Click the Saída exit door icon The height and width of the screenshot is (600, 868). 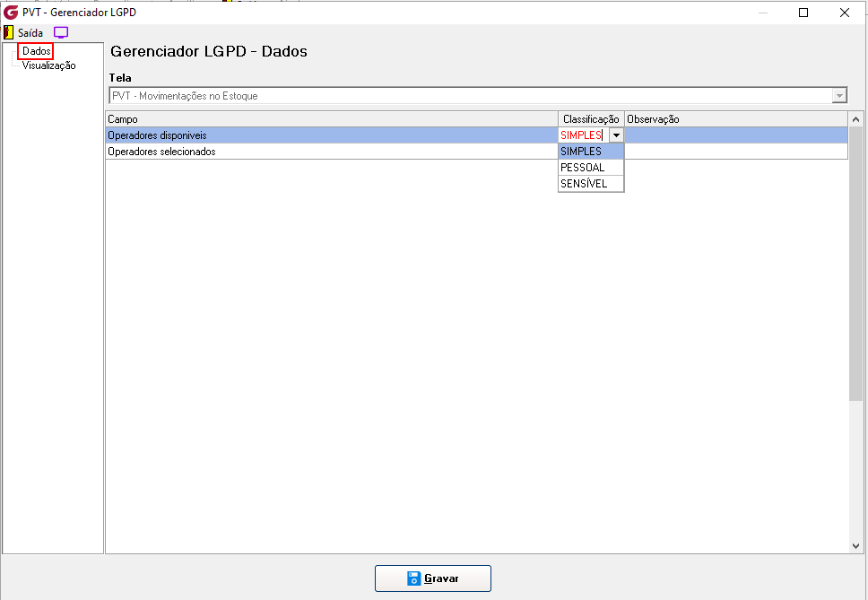point(8,32)
